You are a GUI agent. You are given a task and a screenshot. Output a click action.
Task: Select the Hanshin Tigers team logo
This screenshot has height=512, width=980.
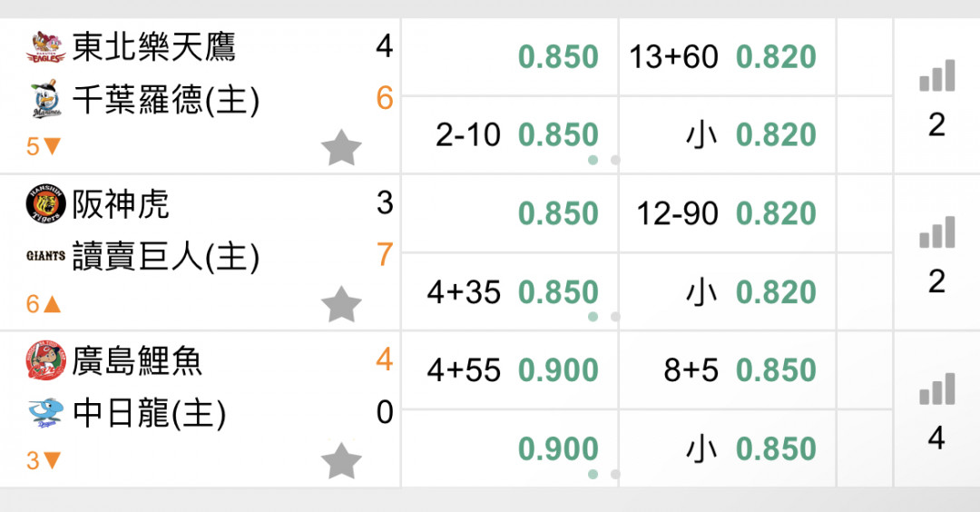point(45,203)
